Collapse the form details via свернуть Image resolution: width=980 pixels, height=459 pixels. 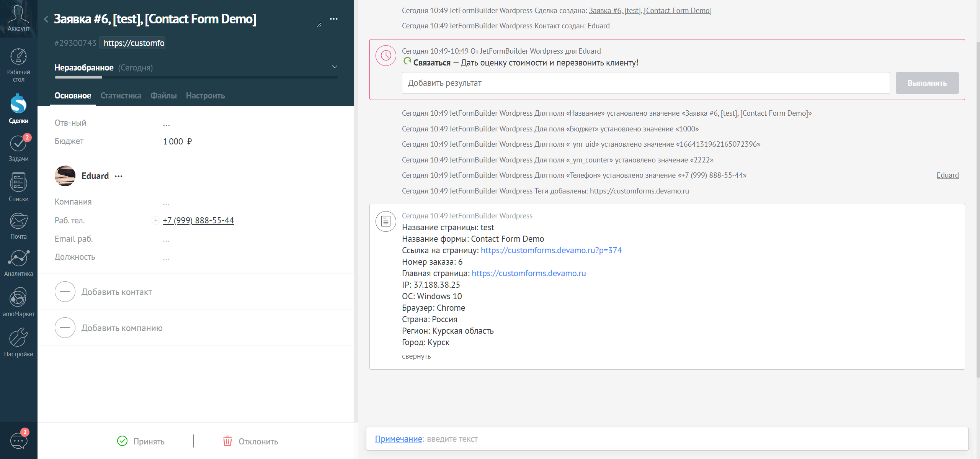tap(416, 356)
